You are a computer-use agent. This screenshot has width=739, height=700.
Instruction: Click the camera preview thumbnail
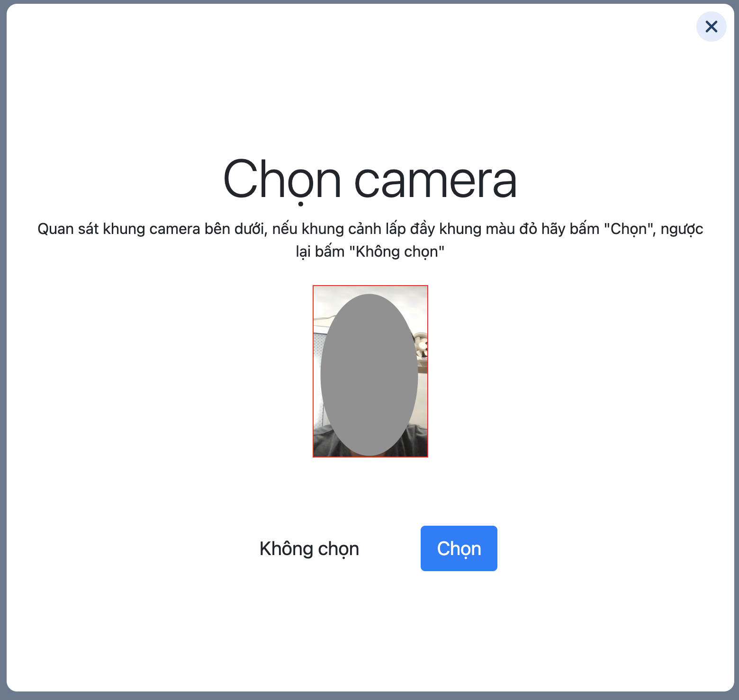pos(370,371)
